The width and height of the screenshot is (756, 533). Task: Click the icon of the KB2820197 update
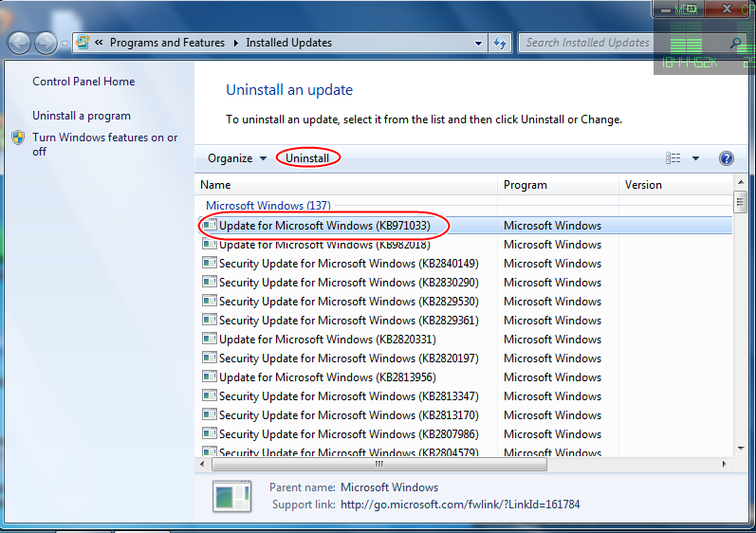click(x=210, y=358)
